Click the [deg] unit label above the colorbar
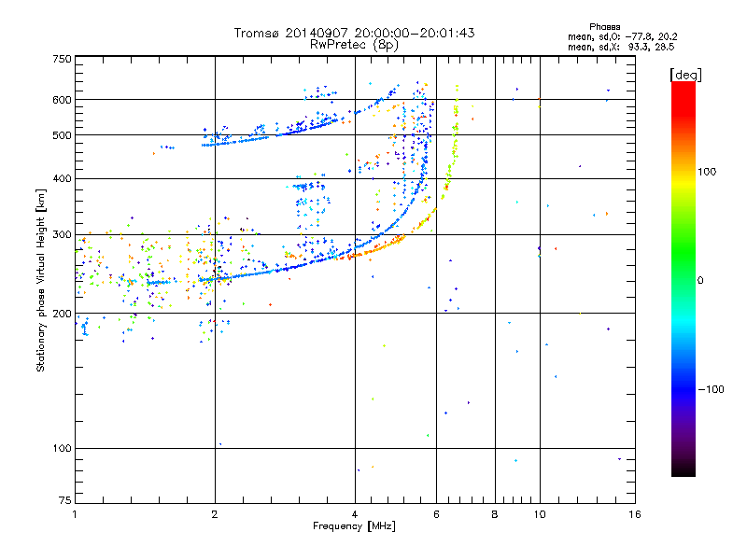747x560 pixels. [x=685, y=74]
